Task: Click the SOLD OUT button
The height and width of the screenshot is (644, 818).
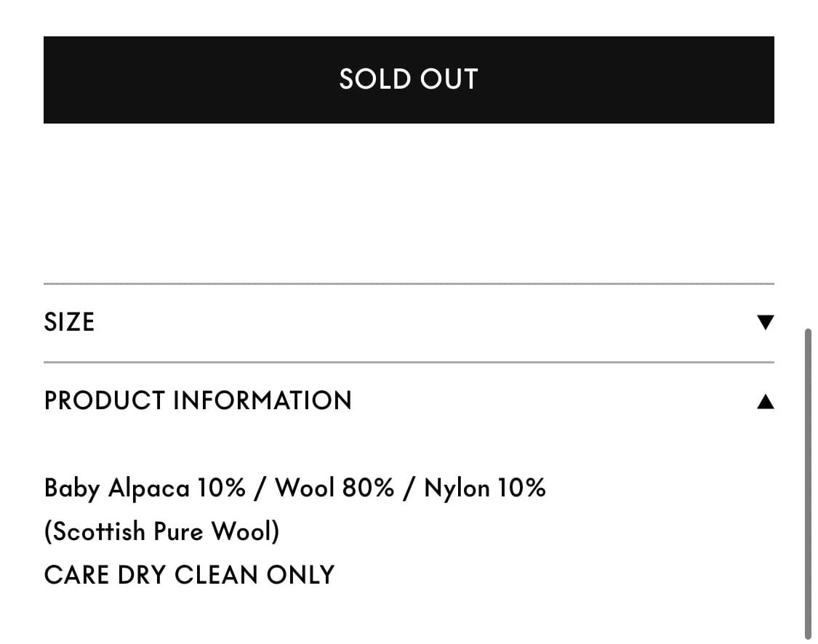Action: click(x=409, y=80)
